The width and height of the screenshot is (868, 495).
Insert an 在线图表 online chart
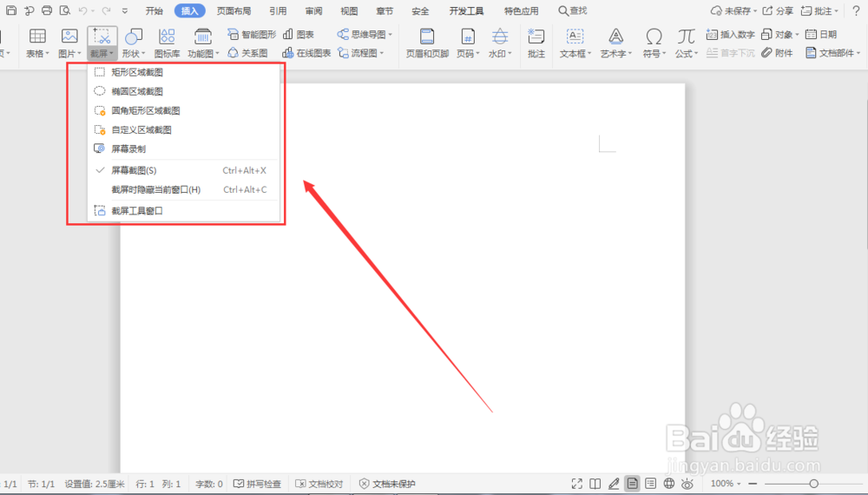click(x=306, y=53)
